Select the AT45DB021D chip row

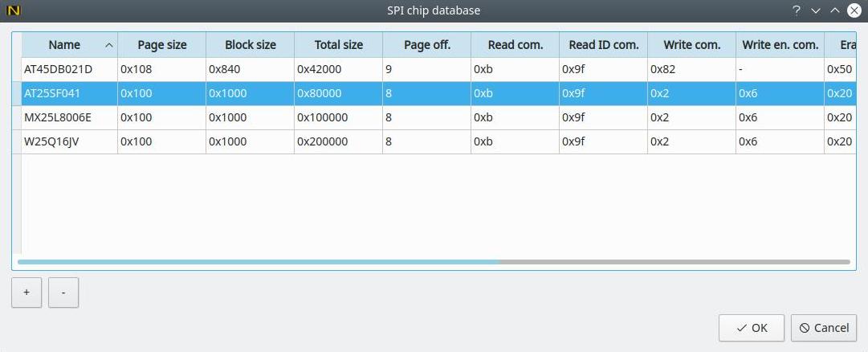[x=58, y=69]
